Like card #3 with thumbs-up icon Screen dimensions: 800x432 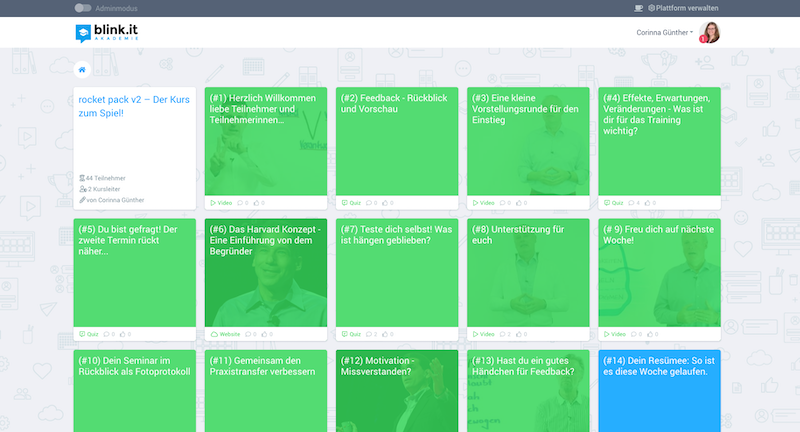click(521, 203)
